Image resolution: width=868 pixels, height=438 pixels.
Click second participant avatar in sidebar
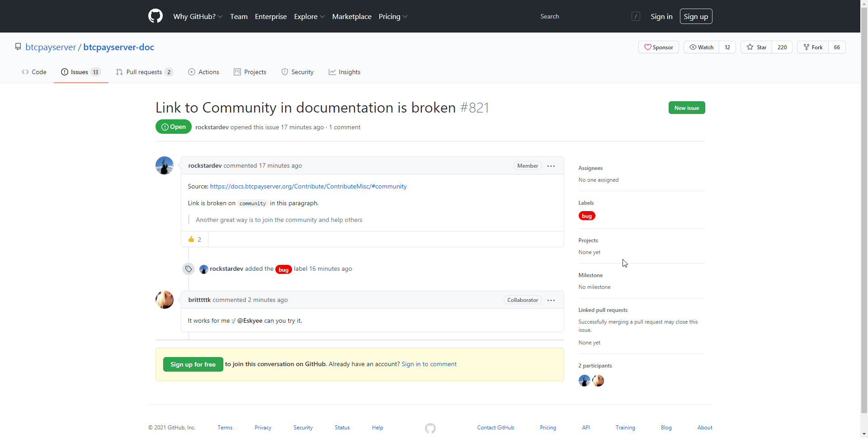[598, 381]
